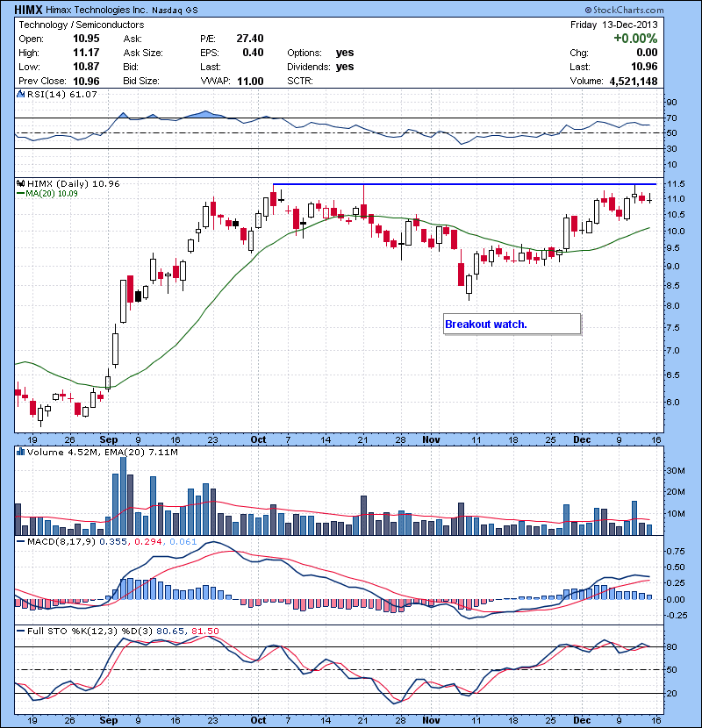Viewport: 702px width, 728px height.
Task: Click the 11.5 price axis label
Action: coord(675,184)
